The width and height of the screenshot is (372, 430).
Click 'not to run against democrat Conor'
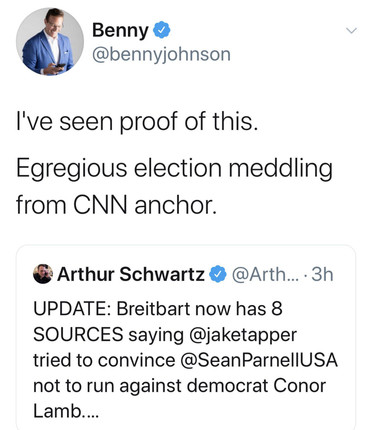coord(179,386)
